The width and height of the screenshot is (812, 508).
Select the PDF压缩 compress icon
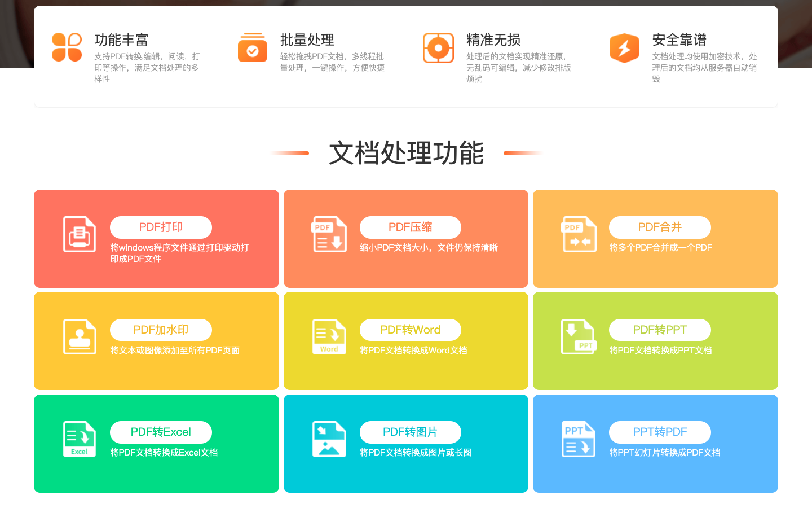(329, 233)
